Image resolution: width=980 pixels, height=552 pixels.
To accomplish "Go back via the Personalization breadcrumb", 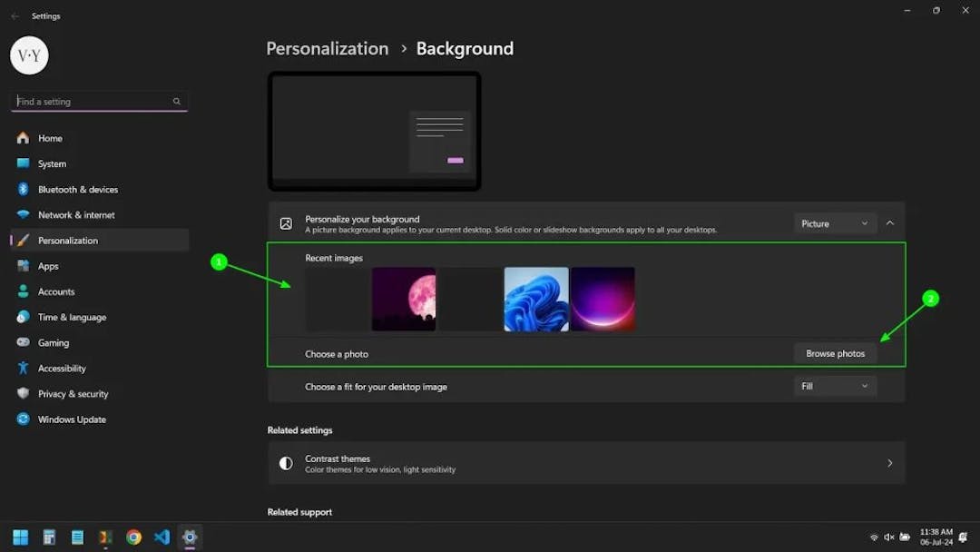I will pyautogui.click(x=327, y=48).
